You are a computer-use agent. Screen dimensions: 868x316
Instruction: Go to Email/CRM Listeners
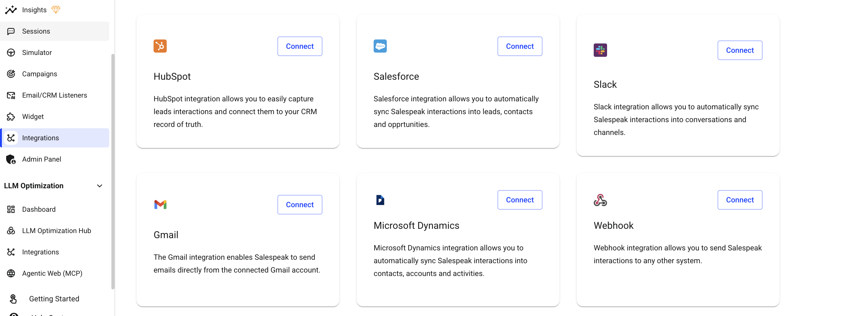pos(54,95)
